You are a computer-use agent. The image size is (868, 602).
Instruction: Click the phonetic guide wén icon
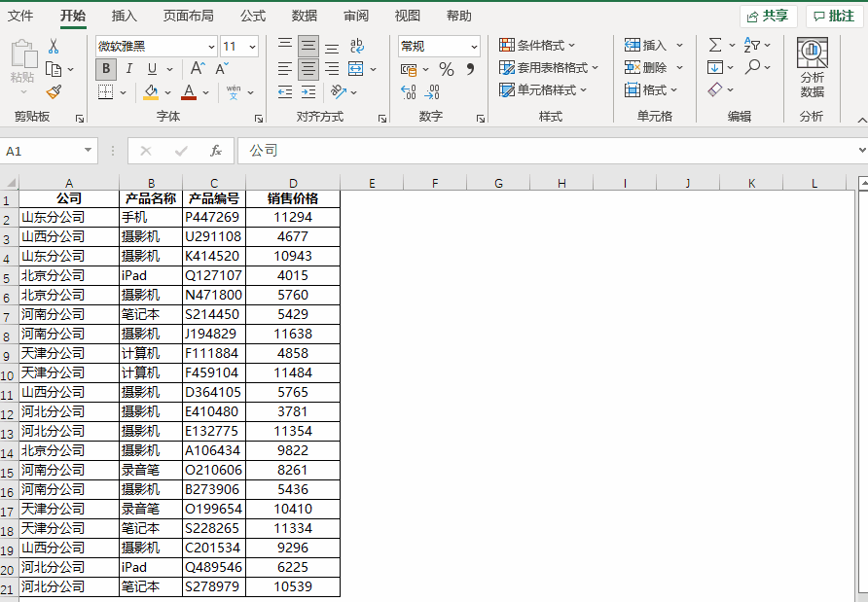(234, 91)
